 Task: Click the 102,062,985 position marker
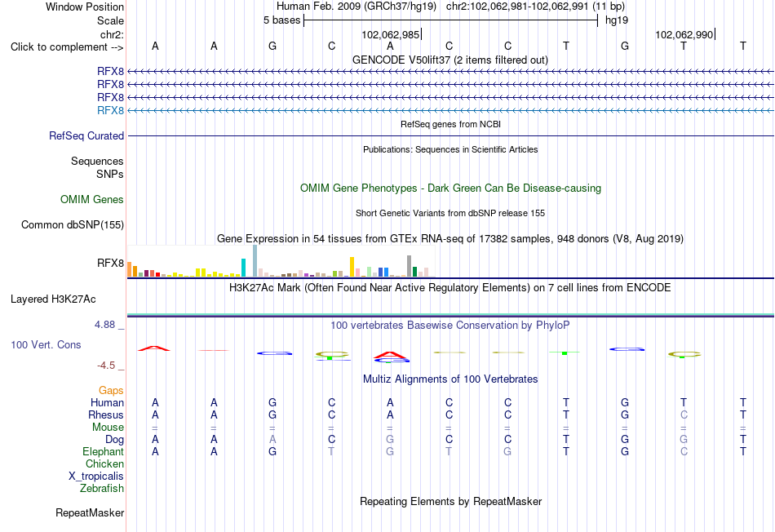[x=391, y=34]
